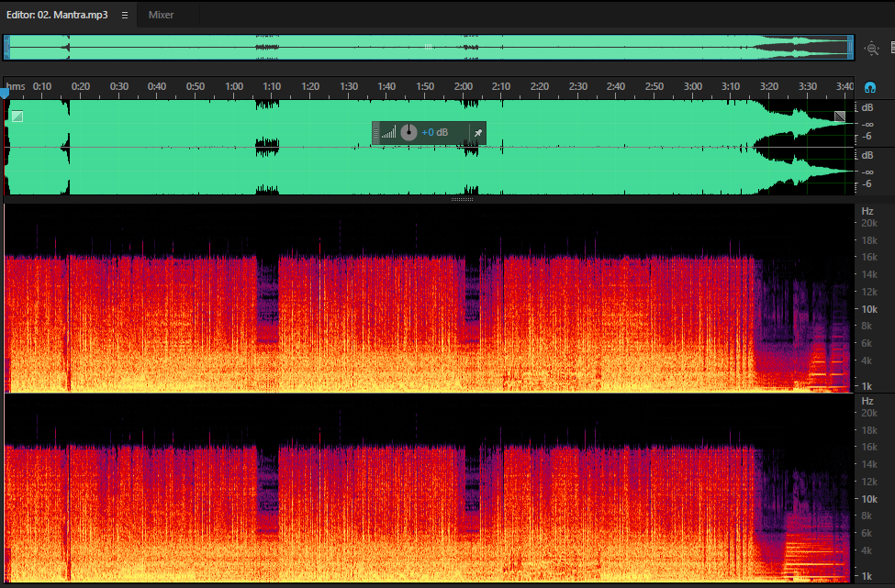The height and width of the screenshot is (588, 895).
Task: Click the lower channel's "dB" scale label
Action: tap(867, 155)
